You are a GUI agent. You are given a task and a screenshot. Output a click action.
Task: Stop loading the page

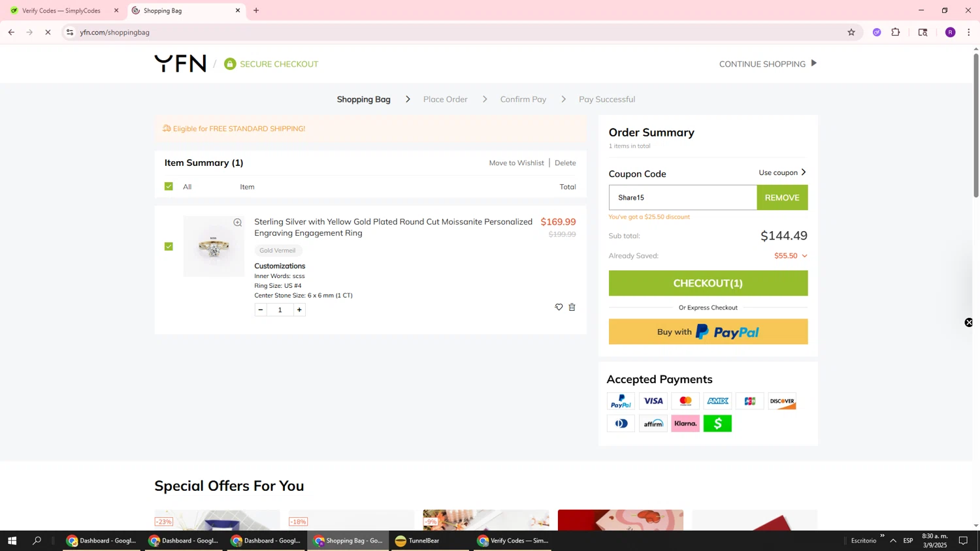pyautogui.click(x=48, y=32)
